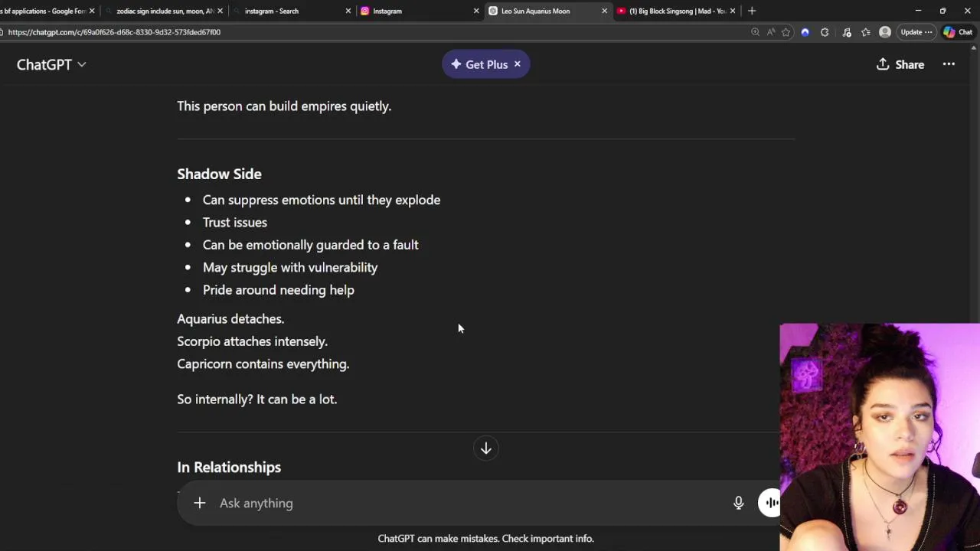Image resolution: width=980 pixels, height=551 pixels.
Task: Click the zoom magnifier in the address bar
Action: (x=755, y=32)
